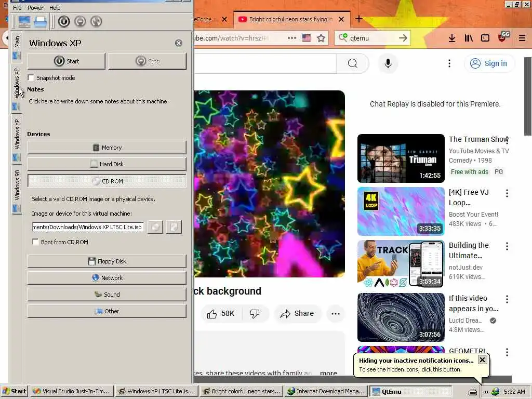Image resolution: width=532 pixels, height=399 pixels.
Task: Click YouTube voice search microphone
Action: click(388, 63)
